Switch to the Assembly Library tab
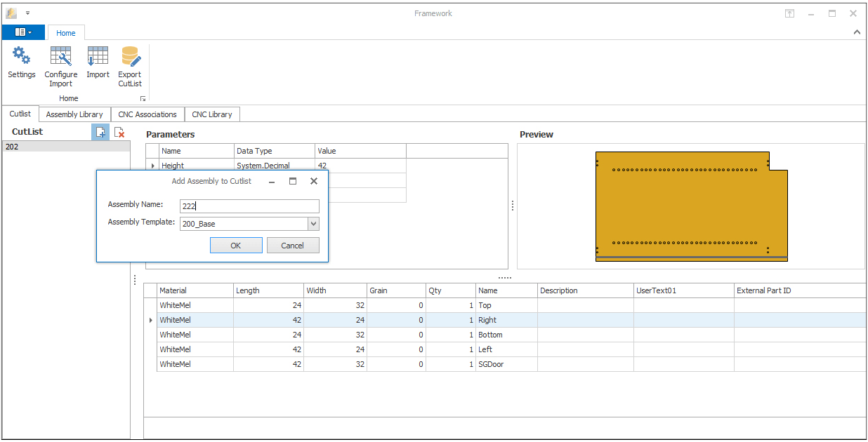This screenshot has width=868, height=442. point(74,114)
